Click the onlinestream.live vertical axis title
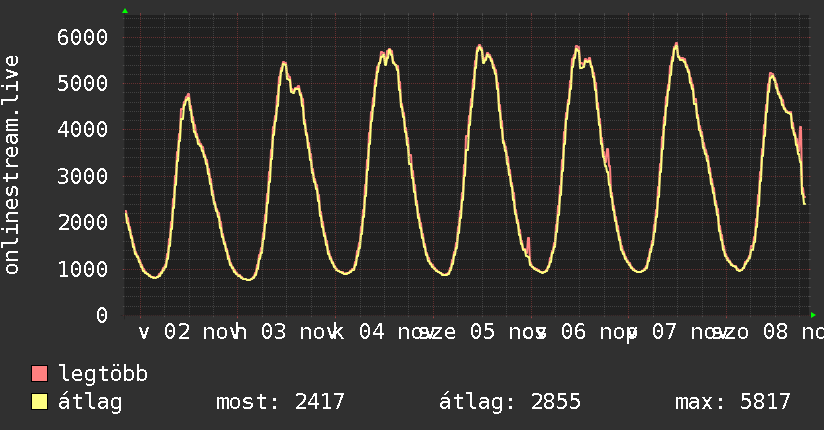This screenshot has width=824, height=430. tap(12, 165)
